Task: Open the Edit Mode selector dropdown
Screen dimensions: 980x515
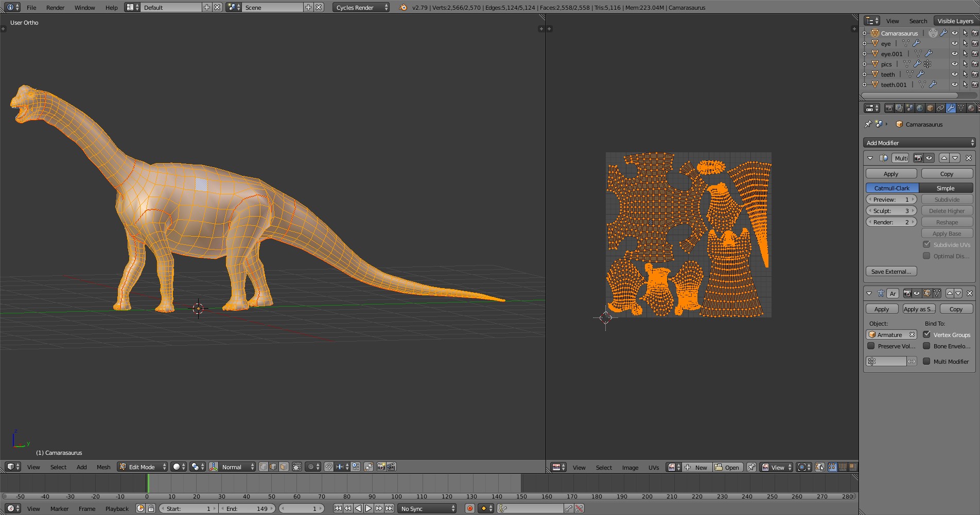Action: 142,467
